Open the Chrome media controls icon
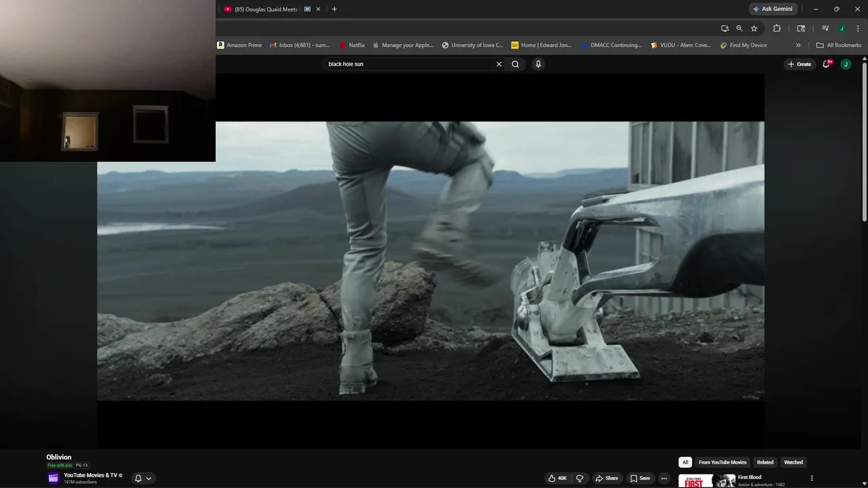Viewport: 868px width, 488px height. [x=825, y=28]
